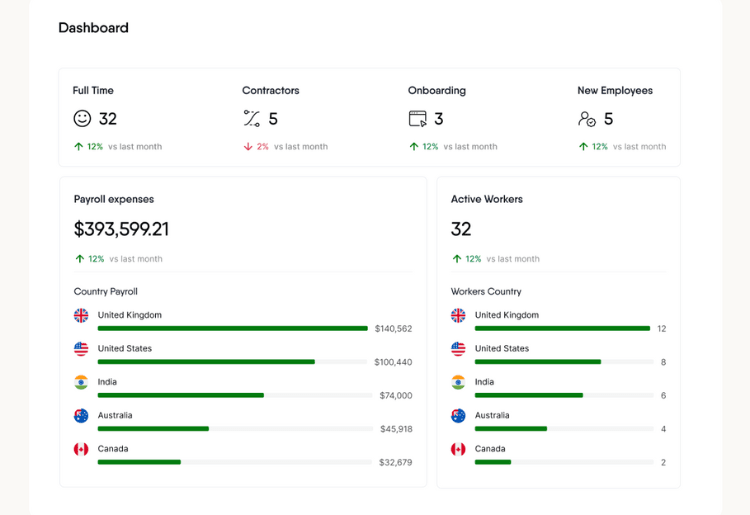The image size is (750, 515).
Task: Click the Canada workers progress bar
Action: point(493,462)
